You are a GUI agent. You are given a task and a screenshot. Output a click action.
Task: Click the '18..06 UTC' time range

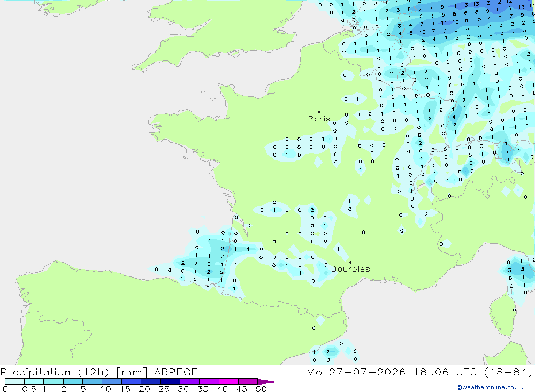point(445,372)
